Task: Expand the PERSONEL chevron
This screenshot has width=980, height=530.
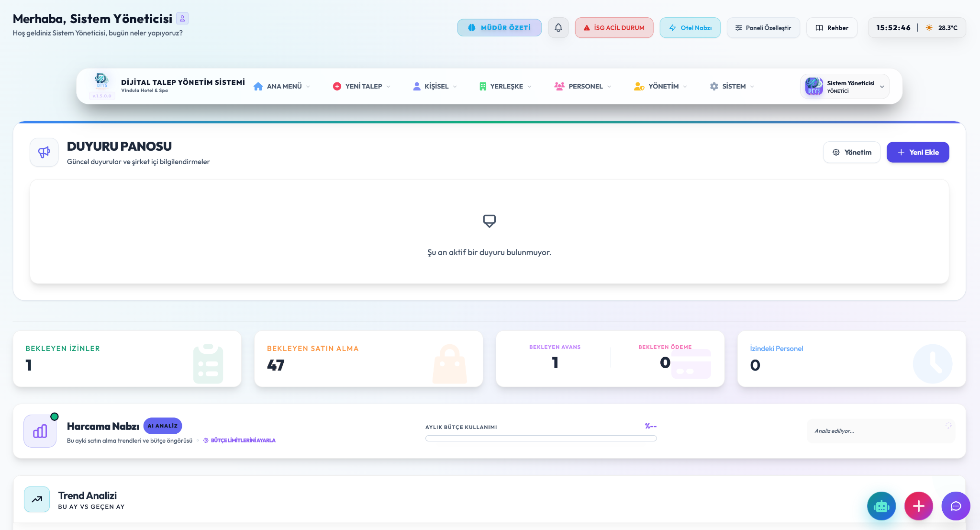Action: click(x=609, y=87)
